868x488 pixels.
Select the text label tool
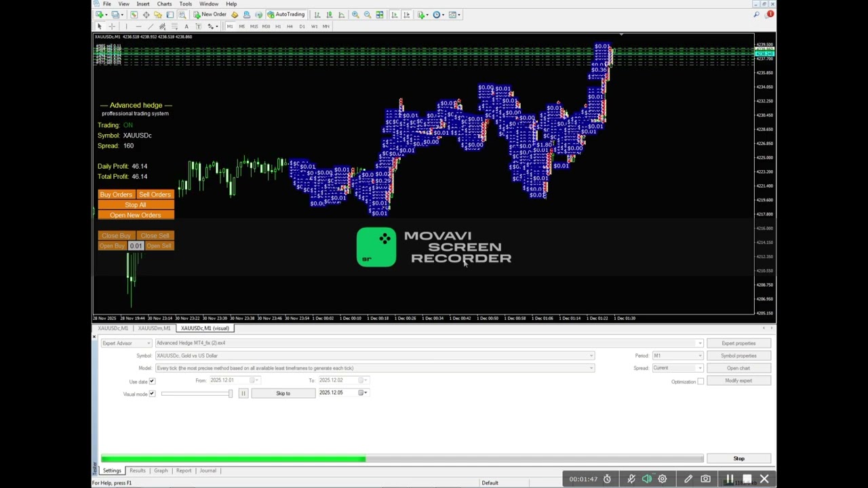click(198, 26)
